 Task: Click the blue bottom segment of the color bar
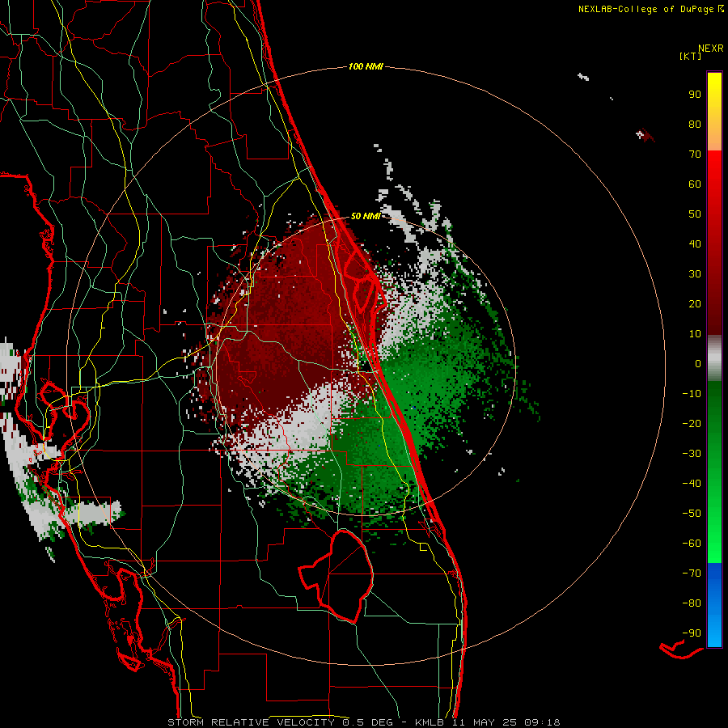click(x=714, y=605)
